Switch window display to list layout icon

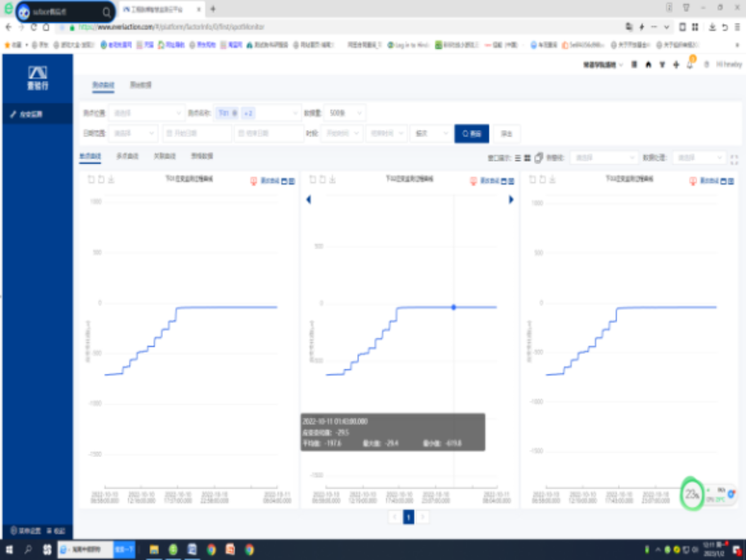coord(518,158)
